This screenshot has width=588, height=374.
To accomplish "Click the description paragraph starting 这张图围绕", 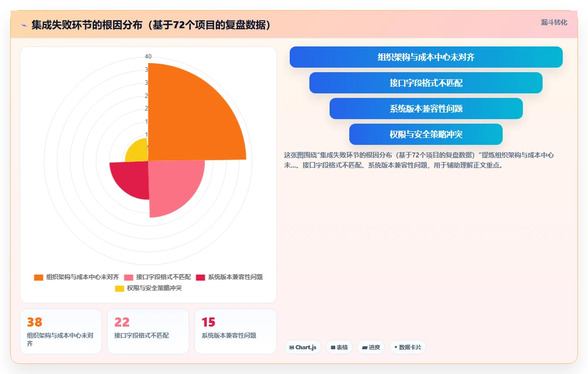I will (x=419, y=160).
